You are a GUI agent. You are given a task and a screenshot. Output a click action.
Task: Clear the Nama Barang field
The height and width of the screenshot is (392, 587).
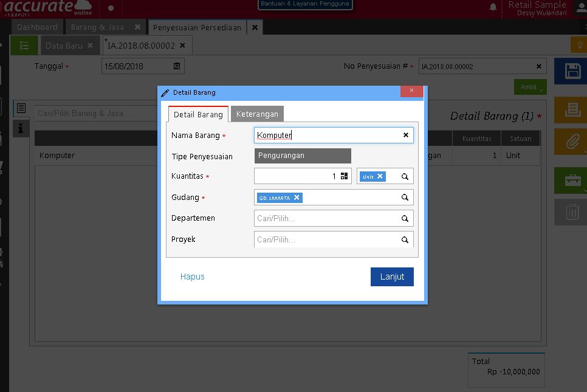[406, 135]
